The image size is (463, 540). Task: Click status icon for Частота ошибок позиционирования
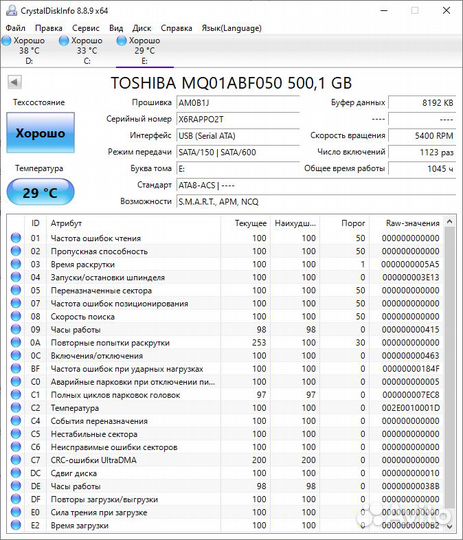coord(16,303)
